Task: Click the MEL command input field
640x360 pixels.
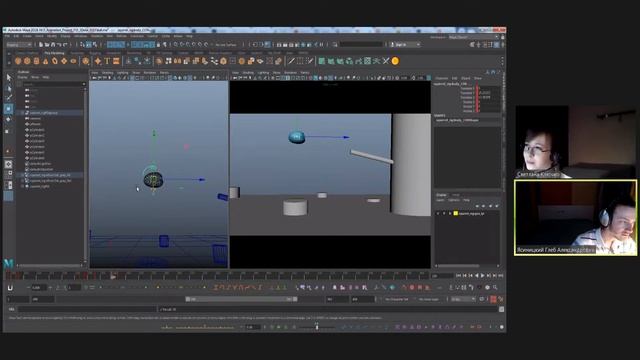Action: point(87,309)
